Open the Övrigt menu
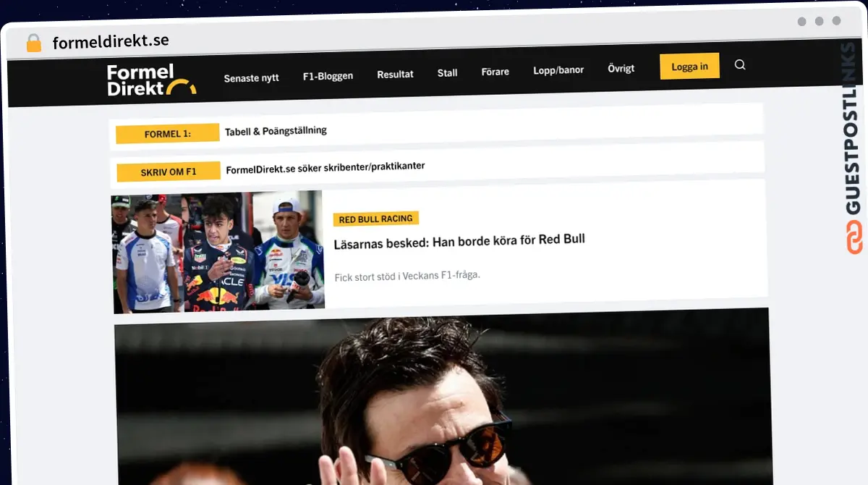The width and height of the screenshot is (868, 485). pyautogui.click(x=621, y=69)
